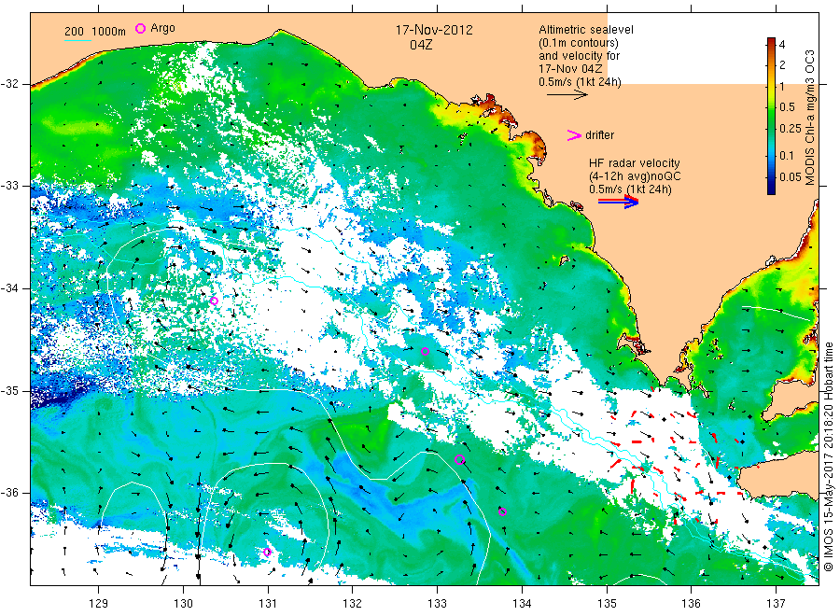Click the latitude axis label '-36'
The width and height of the screenshot is (840, 616).
coord(9,493)
